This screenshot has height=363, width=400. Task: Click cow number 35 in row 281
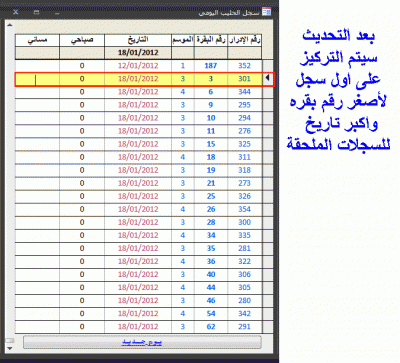pyautogui.click(x=211, y=248)
